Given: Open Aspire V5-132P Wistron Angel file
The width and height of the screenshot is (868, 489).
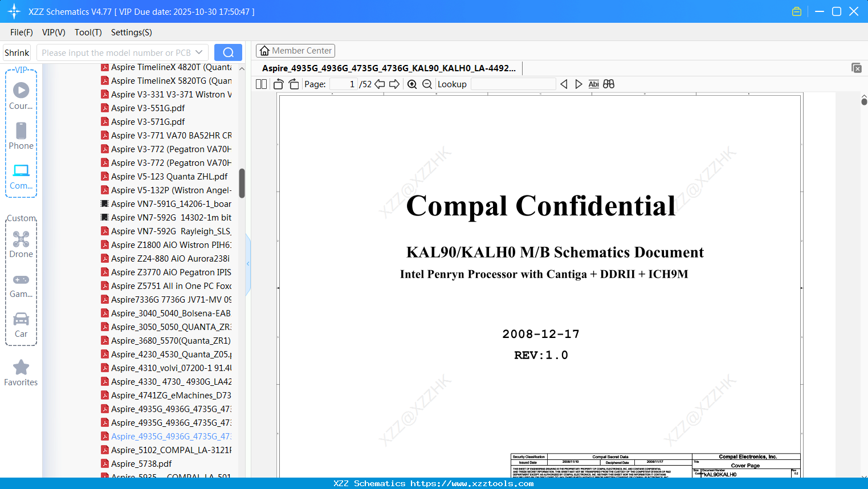Looking at the screenshot, I should [166, 190].
